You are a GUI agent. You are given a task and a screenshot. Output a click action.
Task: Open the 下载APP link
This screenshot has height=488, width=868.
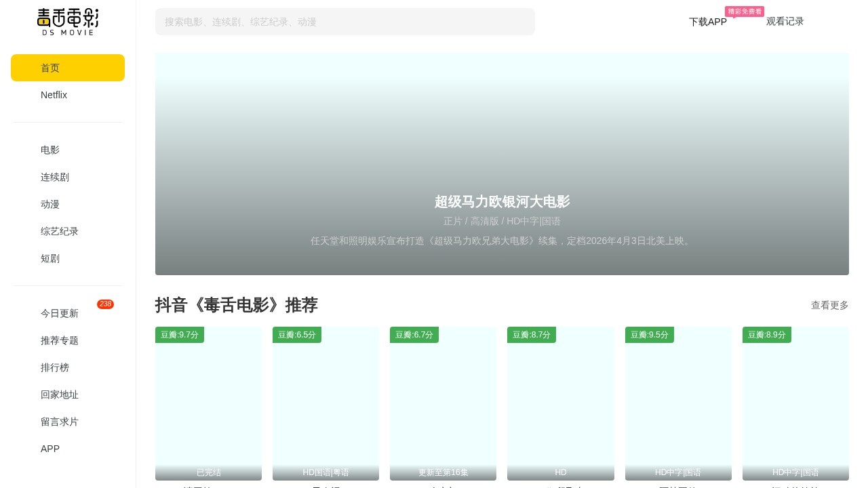[x=707, y=22]
